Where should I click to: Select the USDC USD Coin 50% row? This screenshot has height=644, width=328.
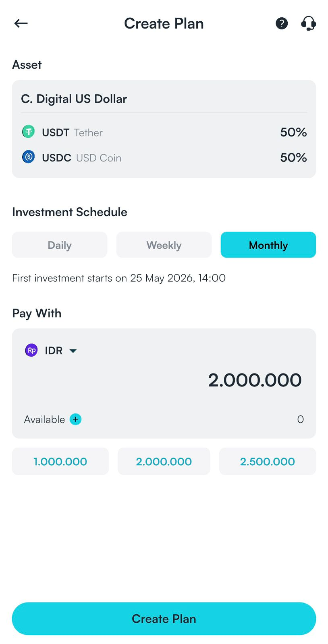click(x=164, y=157)
